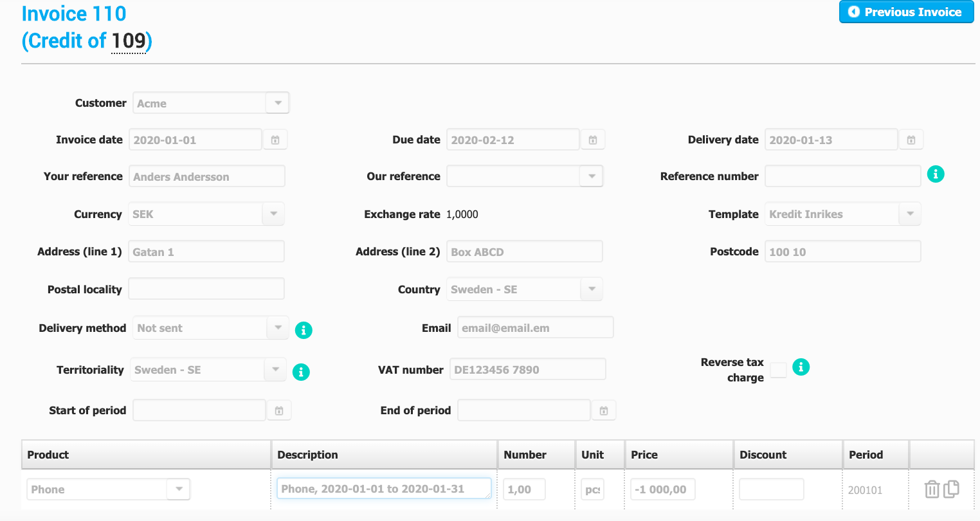Expand the Customer dropdown
980x521 pixels.
[x=278, y=103]
